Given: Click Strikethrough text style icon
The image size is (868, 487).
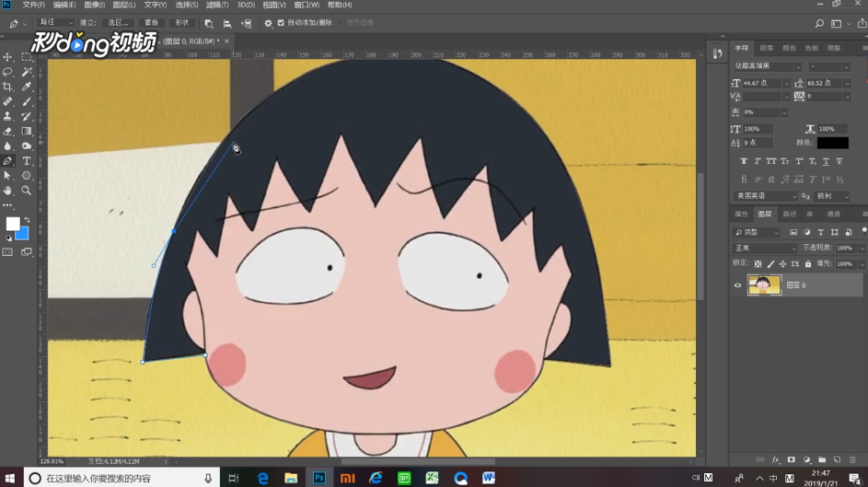Looking at the screenshot, I should point(839,161).
